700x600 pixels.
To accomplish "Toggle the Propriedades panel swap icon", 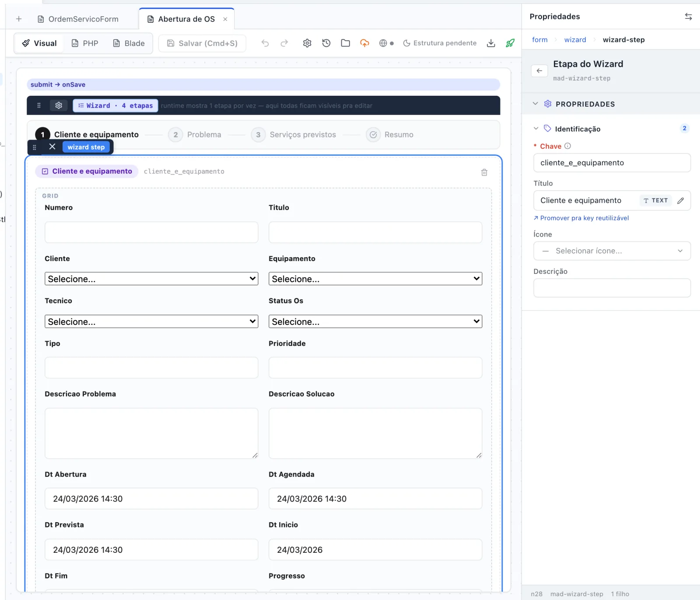I will coord(688,17).
